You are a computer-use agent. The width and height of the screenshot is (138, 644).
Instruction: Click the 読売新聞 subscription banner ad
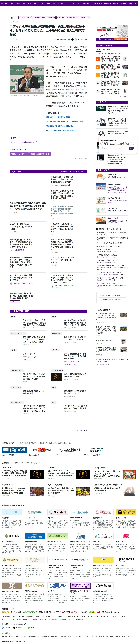coord(112,33)
